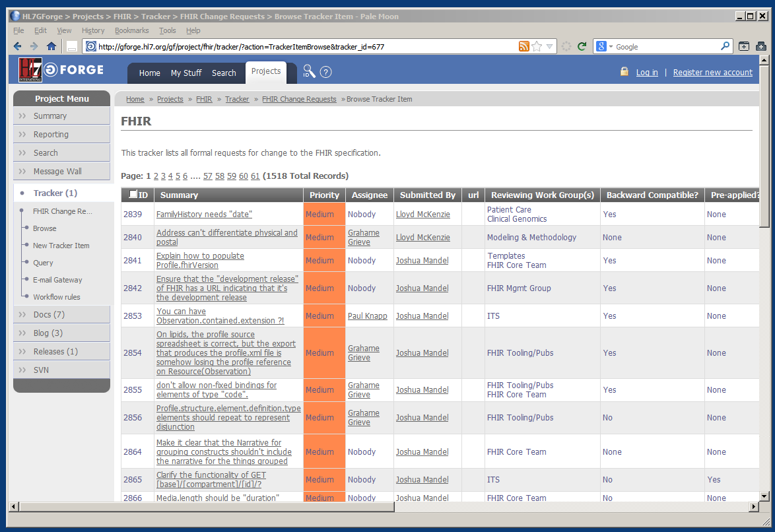
Task: Click Paul Knapp assignee link
Action: 367,316
